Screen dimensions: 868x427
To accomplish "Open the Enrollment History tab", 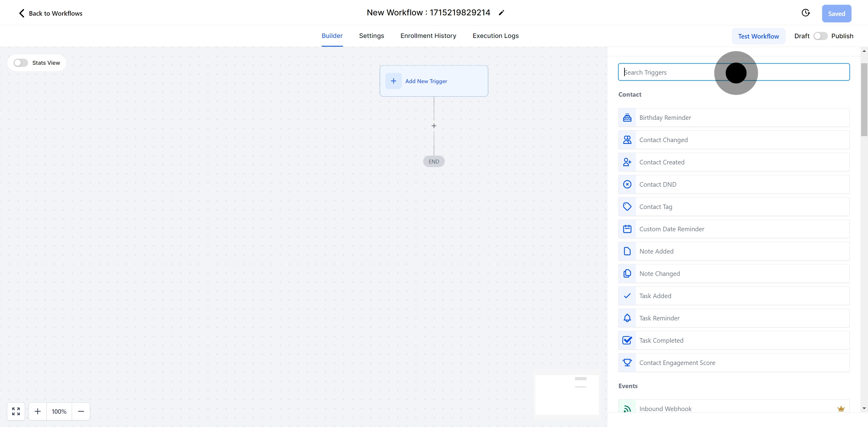I will point(428,36).
